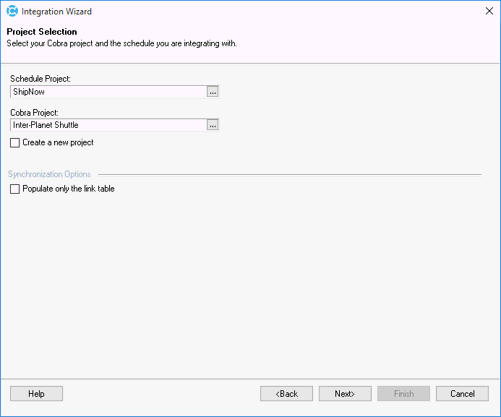The image size is (501, 417).
Task: Open the Schedule Project browse ellipsis button
Action: pyautogui.click(x=213, y=92)
